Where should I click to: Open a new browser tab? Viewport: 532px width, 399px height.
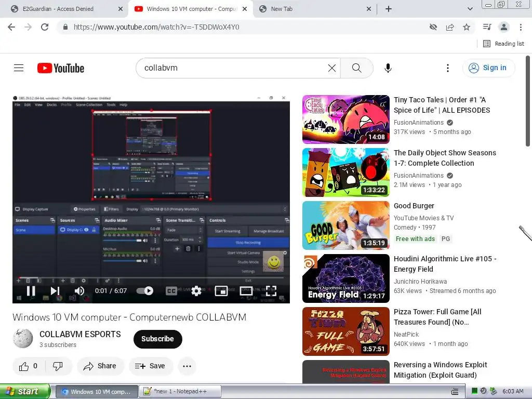389,9
